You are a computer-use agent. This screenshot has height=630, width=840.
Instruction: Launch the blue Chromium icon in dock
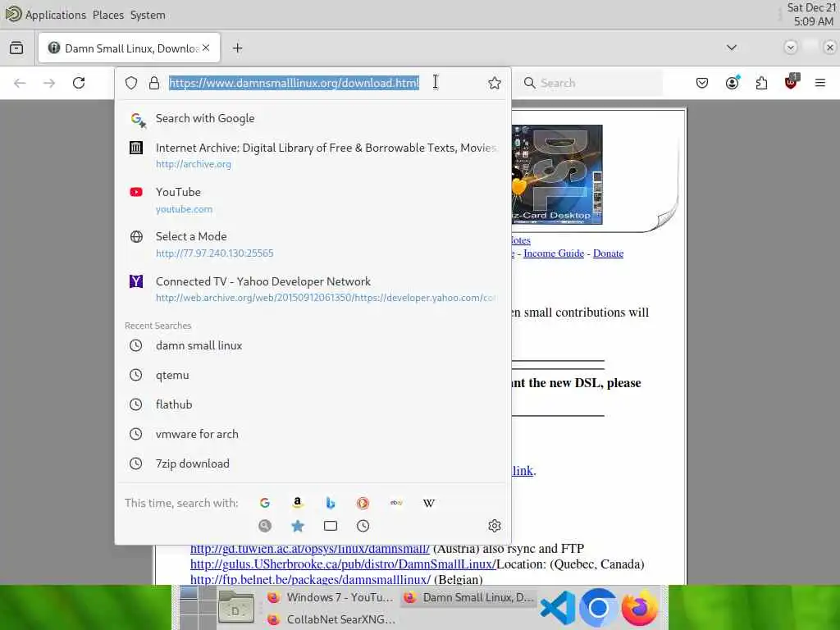coord(598,608)
